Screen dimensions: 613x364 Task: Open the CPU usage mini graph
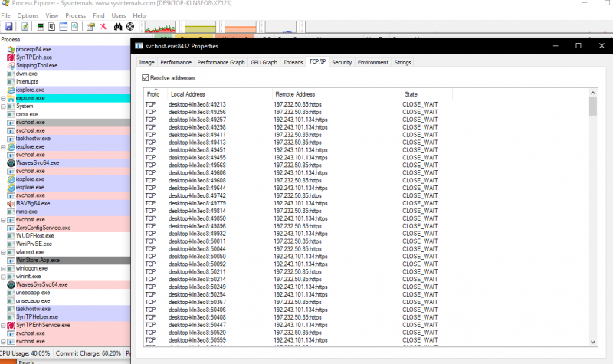coord(160,27)
